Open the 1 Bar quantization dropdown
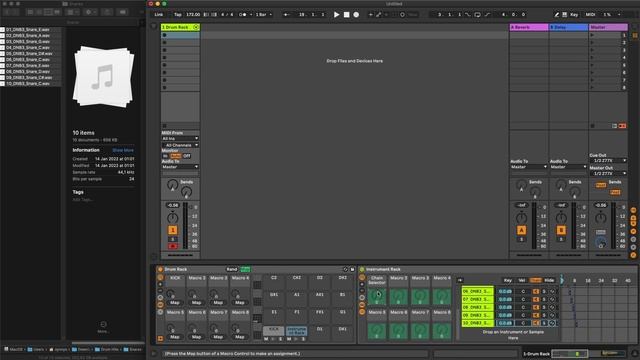Image resolution: width=640 pixels, height=360 pixels. 263,15
